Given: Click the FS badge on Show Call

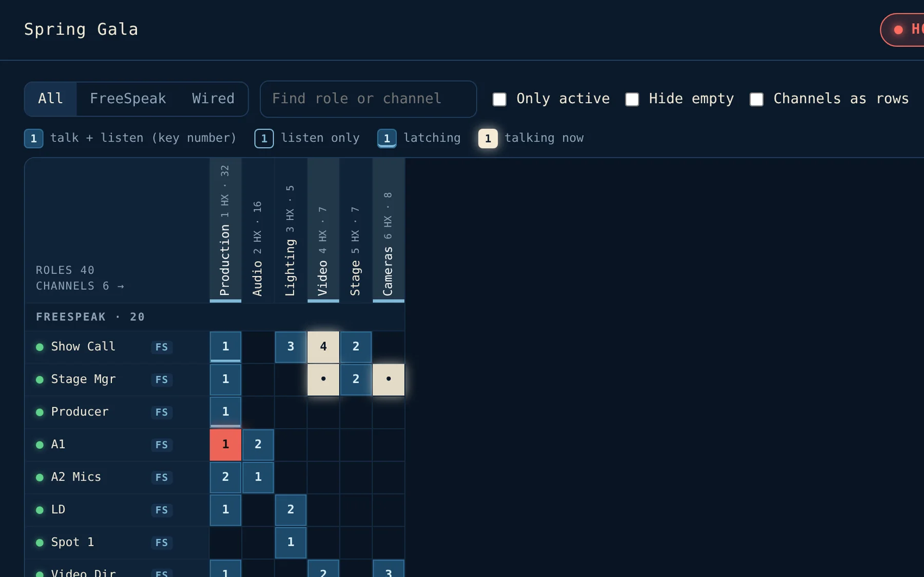Looking at the screenshot, I should 162,347.
